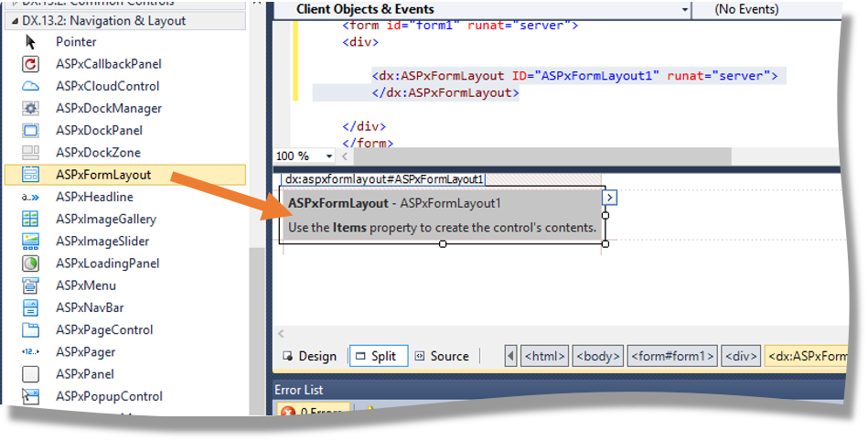Select the ASPxPager icon
The height and width of the screenshot is (441, 868).
(x=30, y=352)
